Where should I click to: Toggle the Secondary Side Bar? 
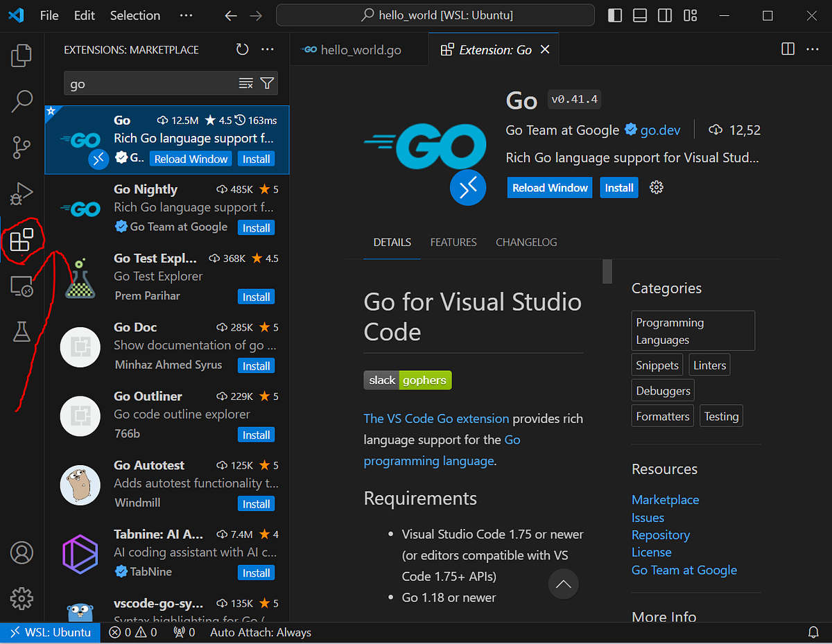664,15
